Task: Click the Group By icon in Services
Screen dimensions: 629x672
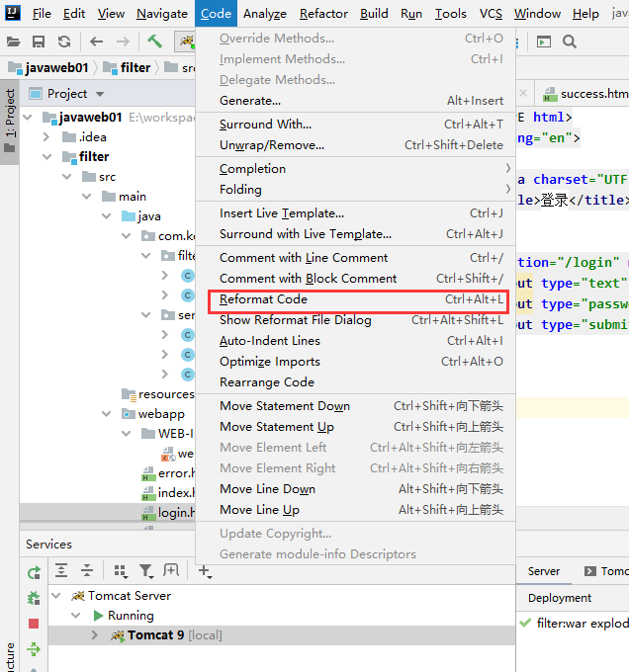Action: pos(121,571)
